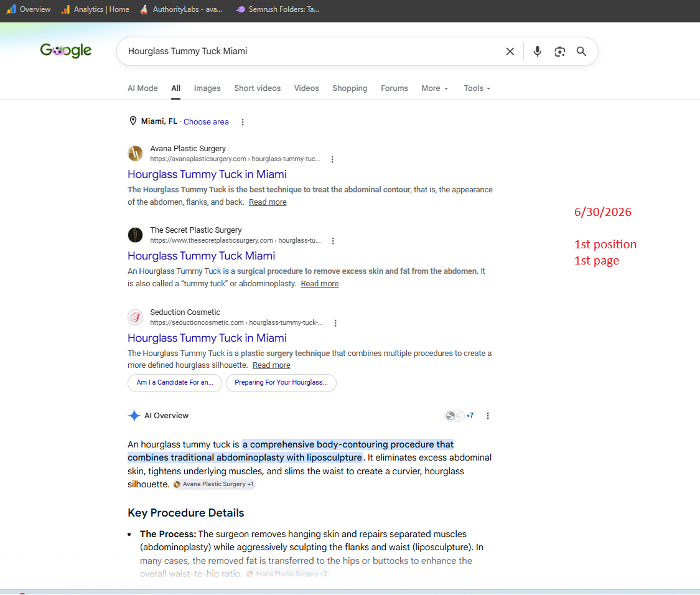Click avanaplasticsurgery.com URL breadcrumb
The image size is (700, 595).
(235, 159)
